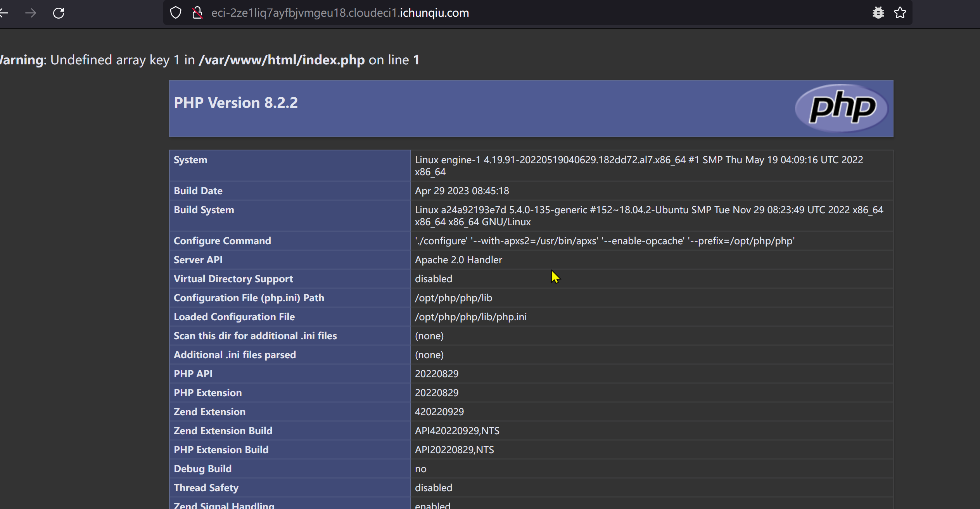
Task: Click the PHP logo image
Action: 842,108
